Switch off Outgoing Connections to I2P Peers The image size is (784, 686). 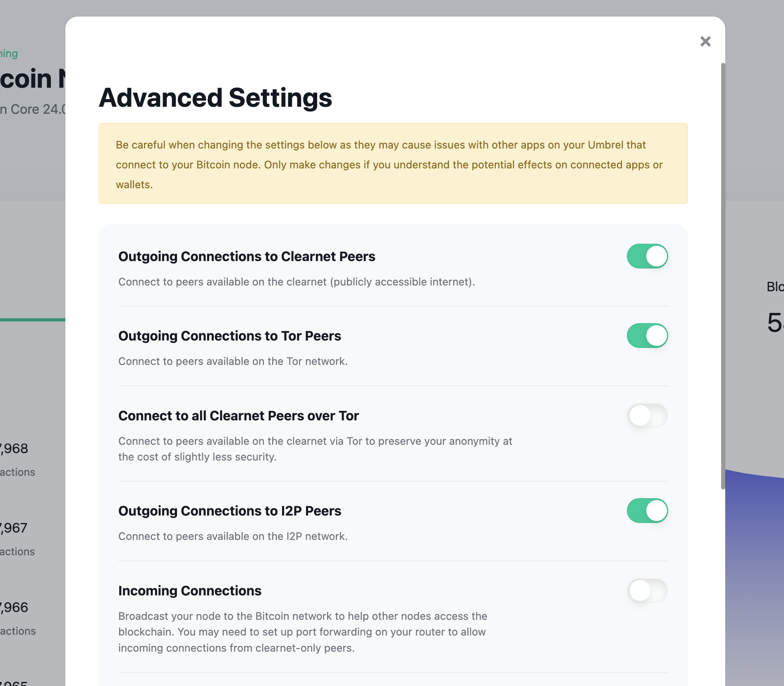tap(648, 511)
